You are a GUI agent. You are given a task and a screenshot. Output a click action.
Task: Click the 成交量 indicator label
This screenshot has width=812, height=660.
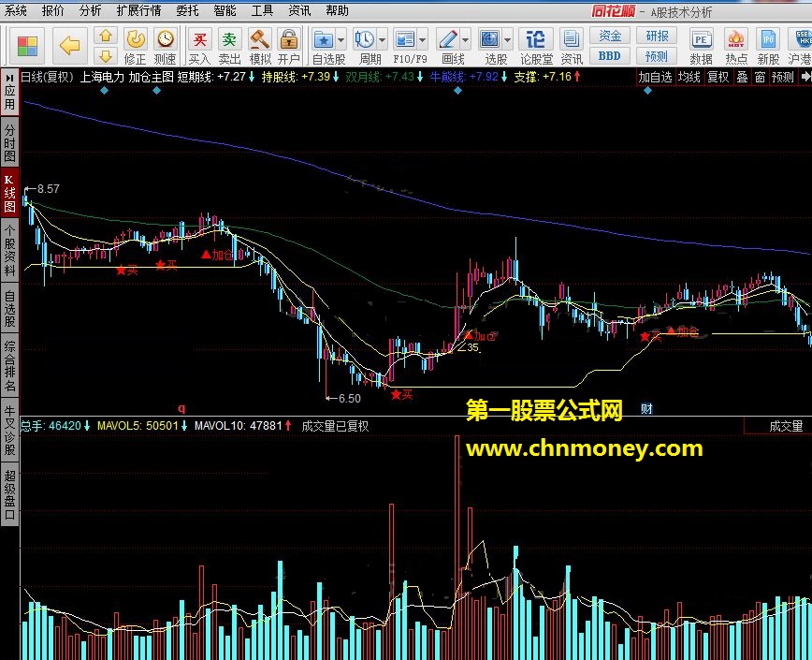pyautogui.click(x=786, y=426)
